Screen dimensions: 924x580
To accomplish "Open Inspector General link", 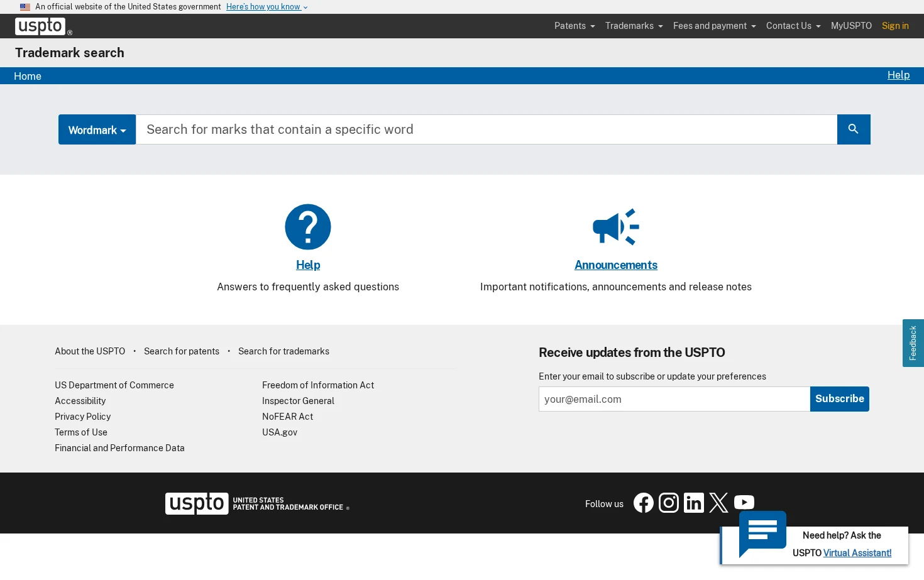I will tap(298, 401).
